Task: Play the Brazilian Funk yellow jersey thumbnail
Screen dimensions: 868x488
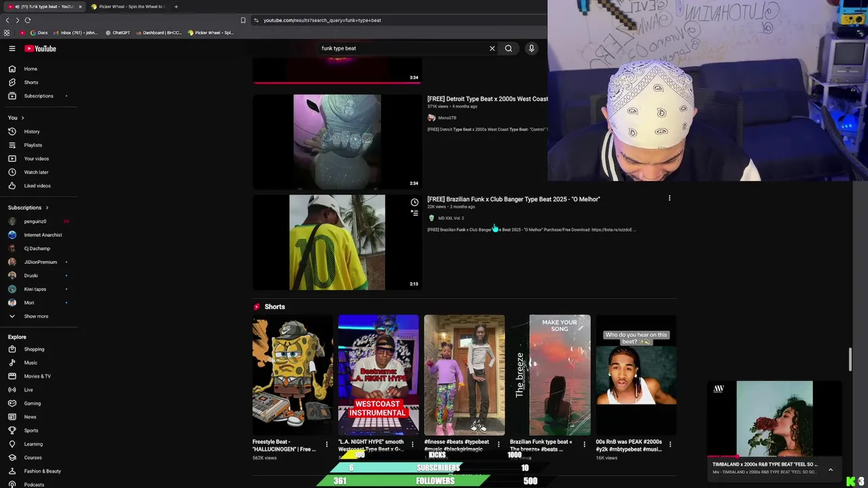Action: [337, 243]
